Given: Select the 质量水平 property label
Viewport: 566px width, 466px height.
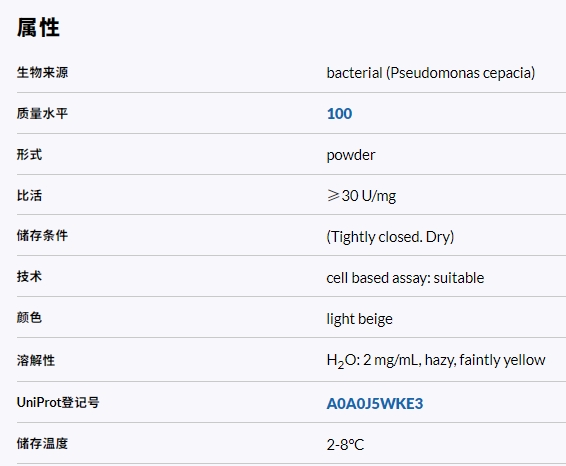Looking at the screenshot, I should tap(42, 113).
